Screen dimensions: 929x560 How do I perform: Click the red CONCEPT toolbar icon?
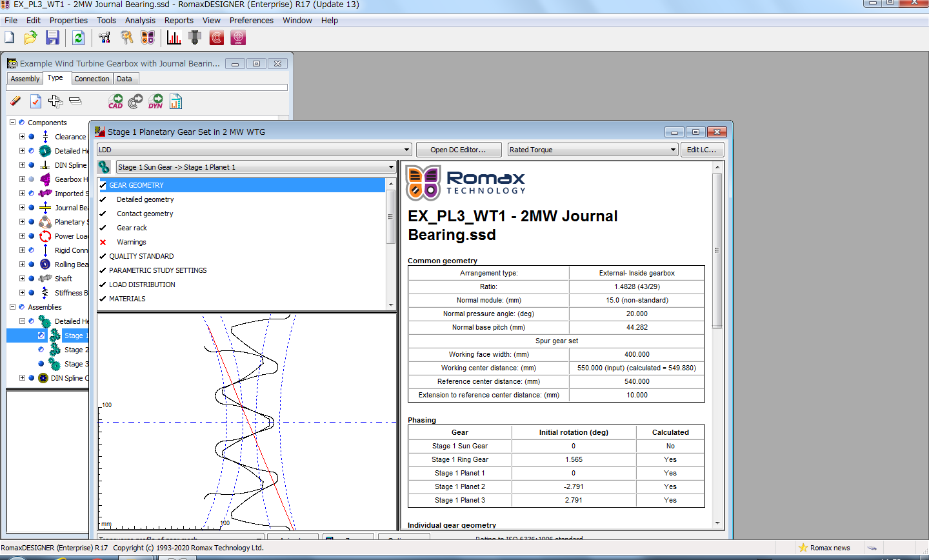tap(217, 38)
